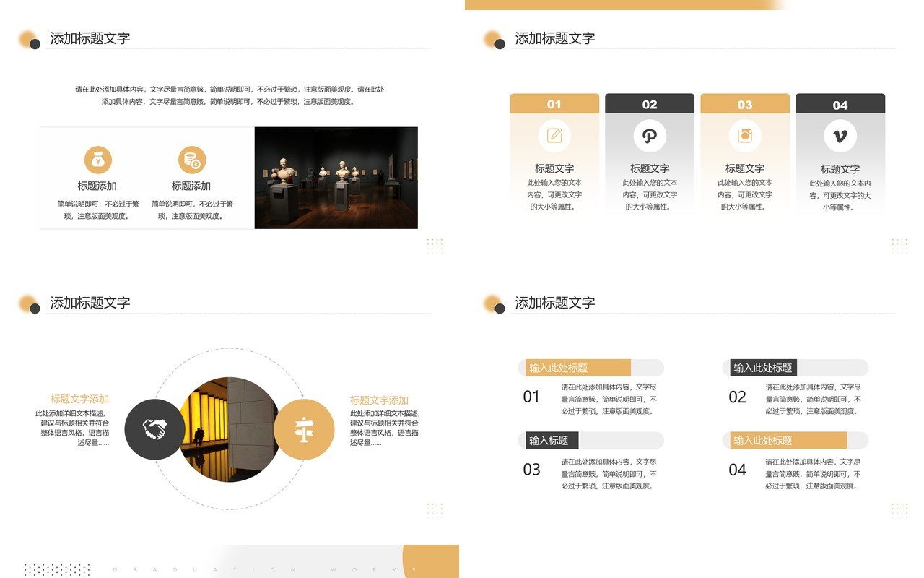Click 添加标题文字 title on the numbered list slide
This screenshot has height=578, width=924.
555,303
